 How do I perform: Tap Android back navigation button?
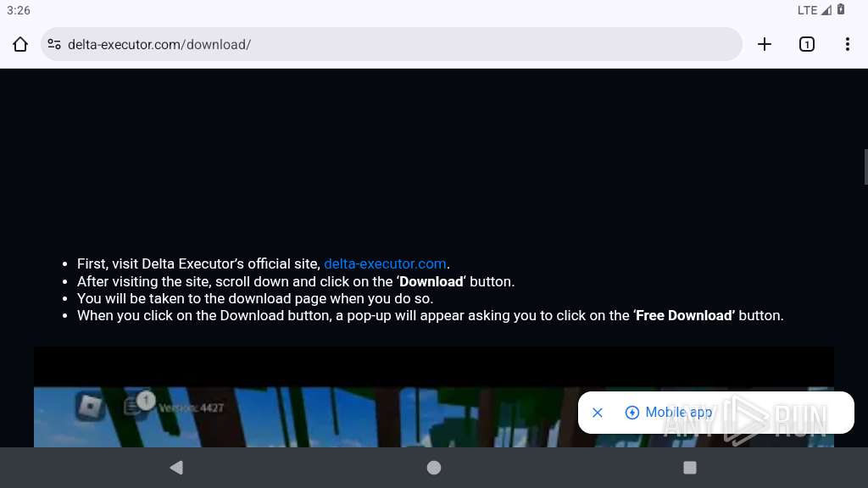[176, 468]
